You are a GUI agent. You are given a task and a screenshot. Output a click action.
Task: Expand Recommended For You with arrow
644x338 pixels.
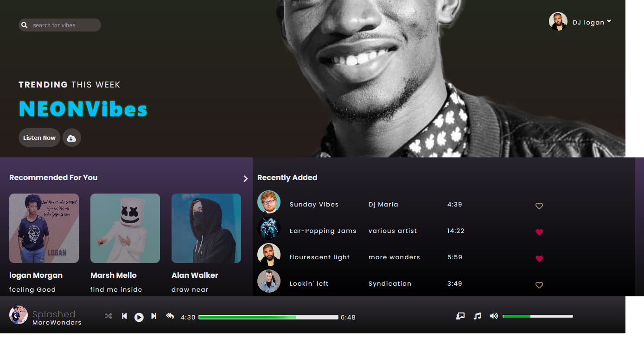[x=246, y=179]
